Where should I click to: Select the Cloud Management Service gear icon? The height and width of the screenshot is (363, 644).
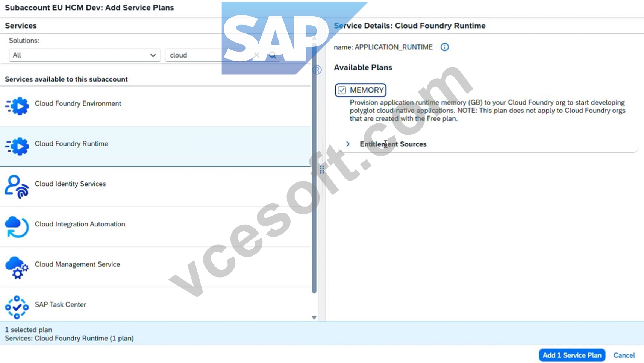point(17,267)
